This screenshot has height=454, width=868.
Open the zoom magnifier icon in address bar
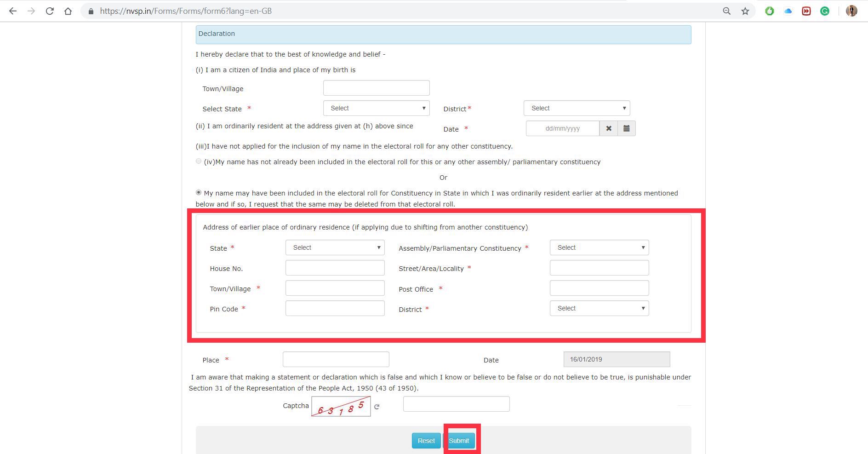(726, 11)
